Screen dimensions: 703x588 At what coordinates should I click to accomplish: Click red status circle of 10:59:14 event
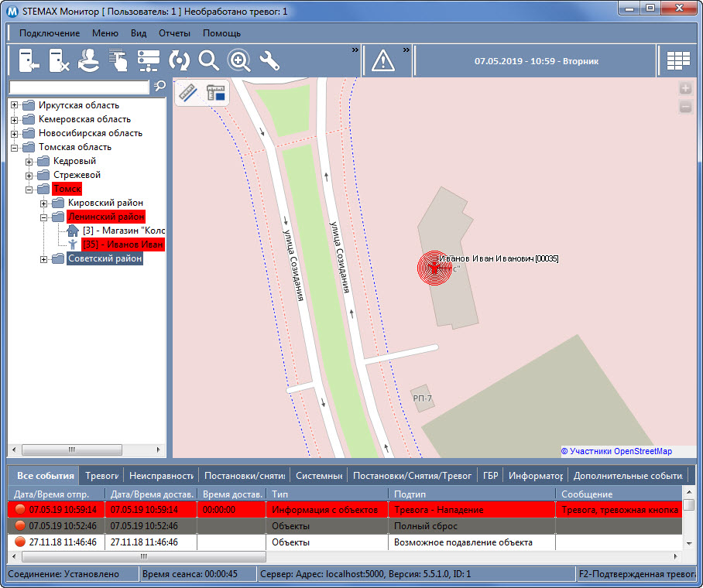tap(19, 510)
